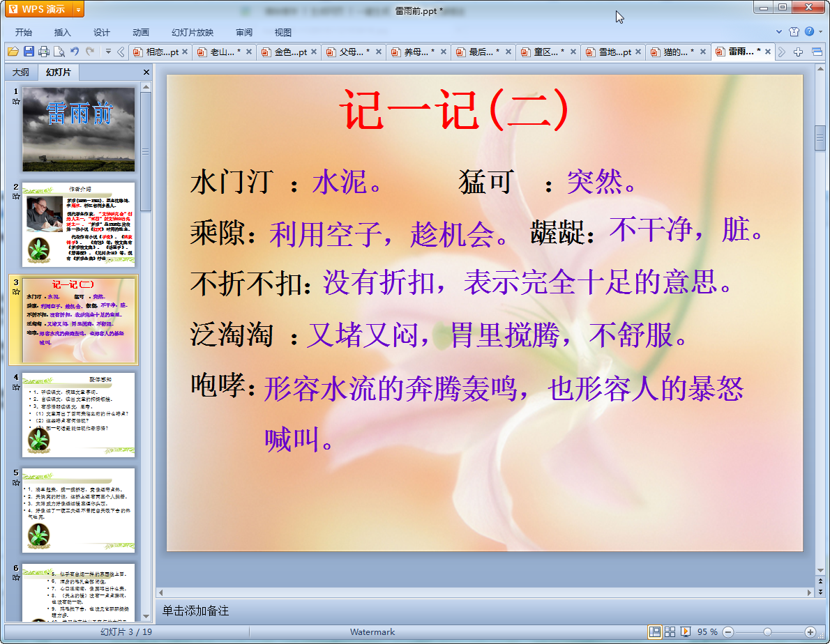Go to previous slide double-arrow button
The image size is (830, 644).
820,581
